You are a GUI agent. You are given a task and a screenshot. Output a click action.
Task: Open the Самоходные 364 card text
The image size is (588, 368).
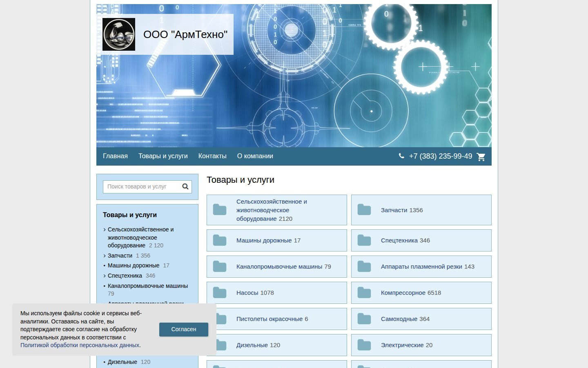tap(405, 319)
